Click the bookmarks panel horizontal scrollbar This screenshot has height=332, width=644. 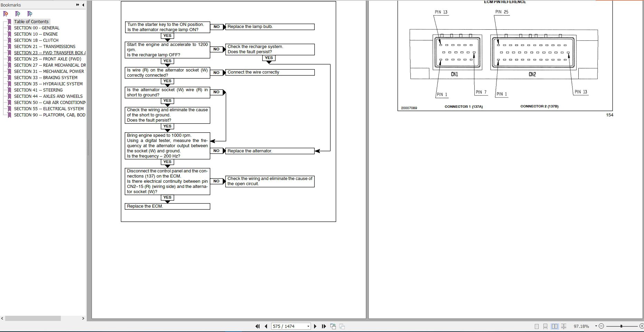tap(33, 318)
